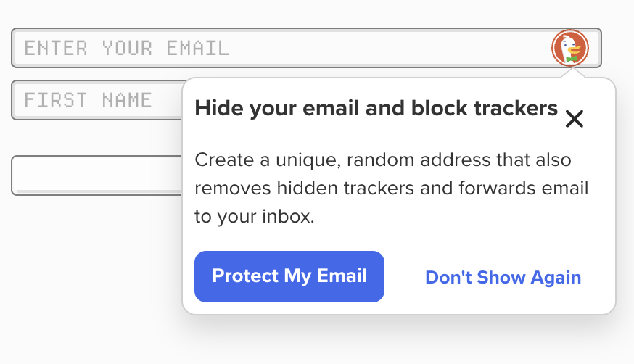
Task: Click the empty box below First Name
Action: click(96, 175)
